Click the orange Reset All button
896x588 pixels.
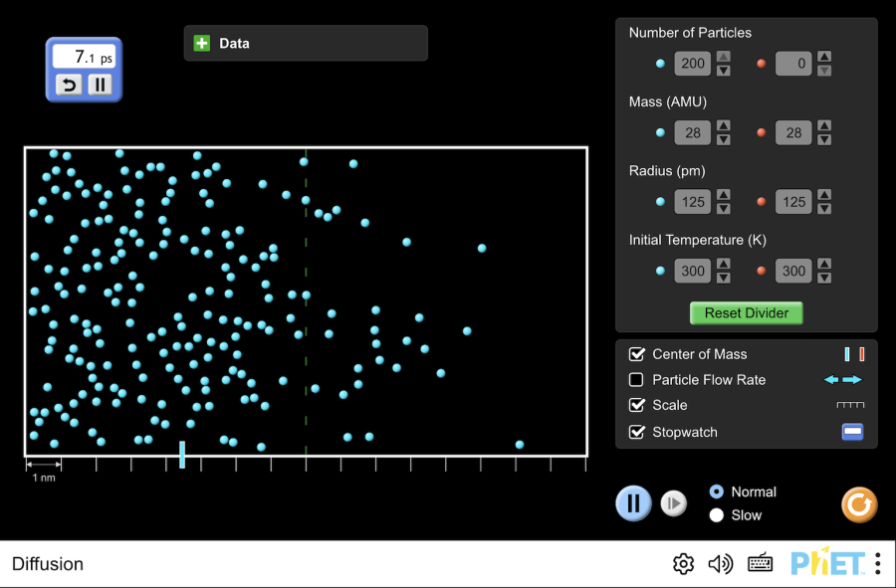click(859, 504)
